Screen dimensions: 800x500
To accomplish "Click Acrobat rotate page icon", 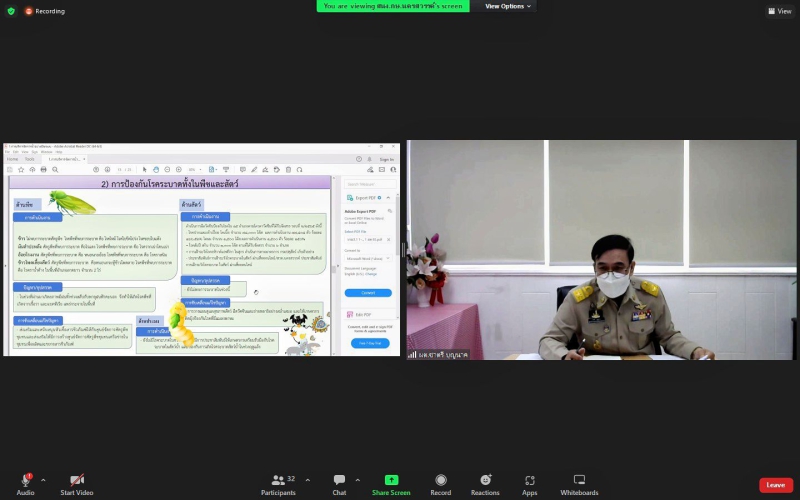I will [x=299, y=169].
